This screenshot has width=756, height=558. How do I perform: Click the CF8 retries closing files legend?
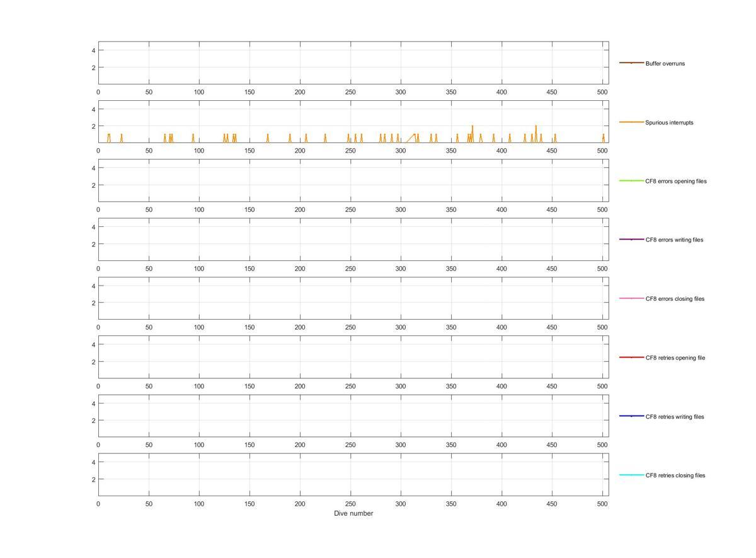(x=675, y=475)
